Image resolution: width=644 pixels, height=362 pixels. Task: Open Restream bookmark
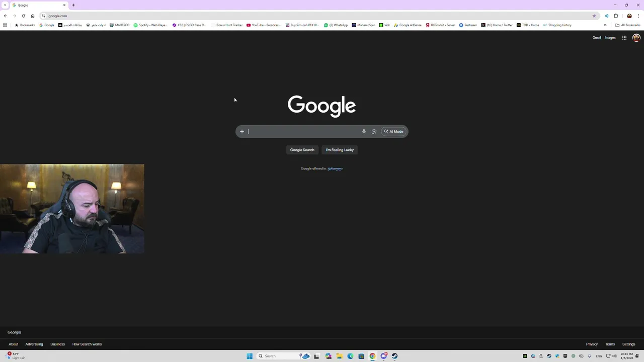[468, 25]
